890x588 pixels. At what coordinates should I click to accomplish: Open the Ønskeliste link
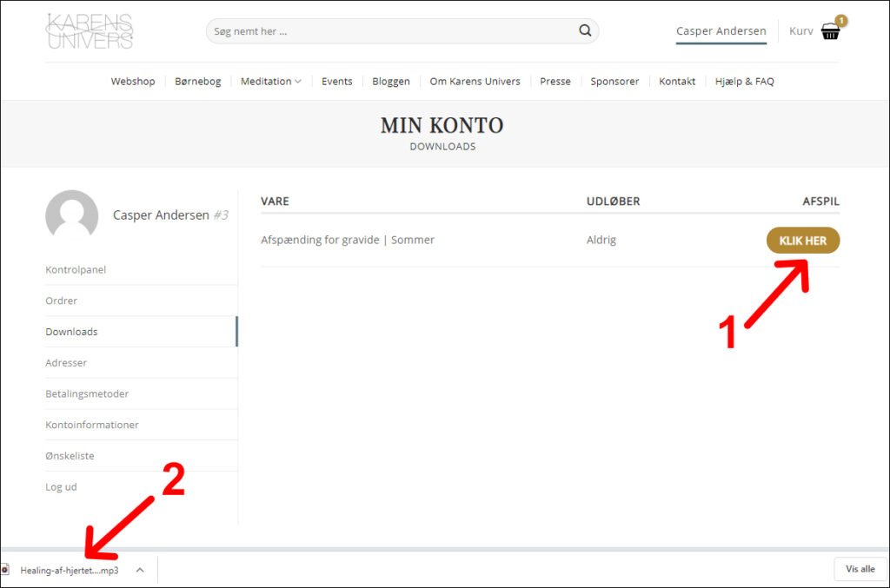[x=70, y=456]
